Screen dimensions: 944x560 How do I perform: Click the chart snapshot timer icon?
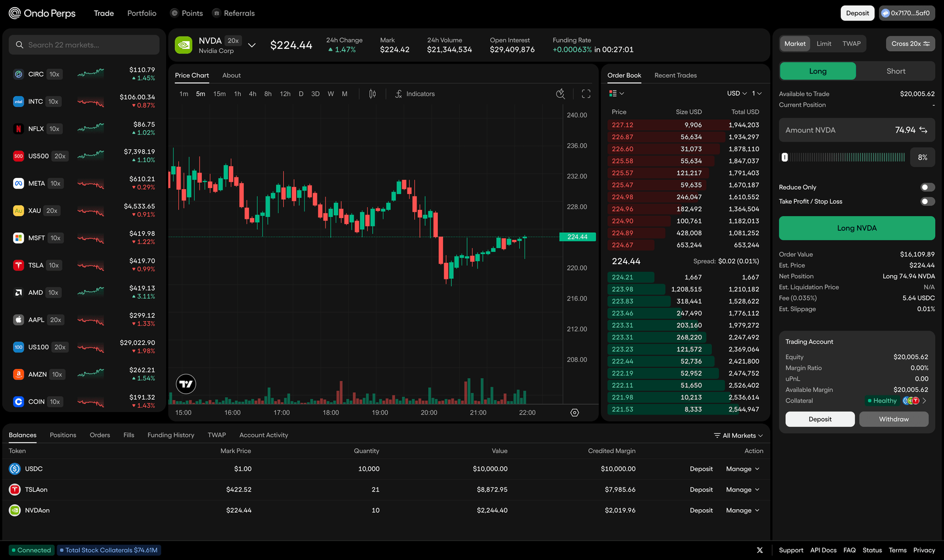click(x=560, y=94)
